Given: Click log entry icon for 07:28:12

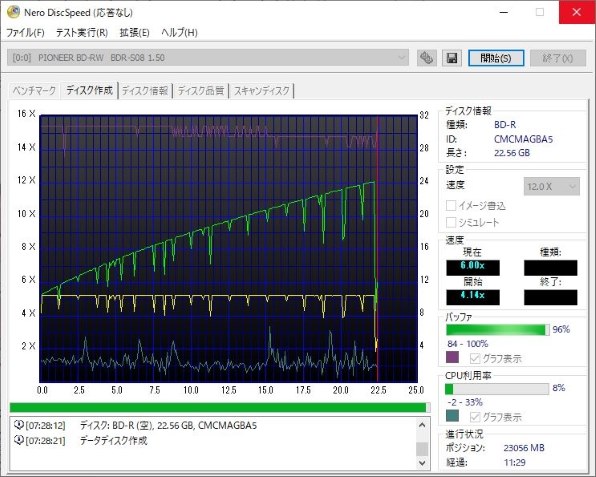Looking at the screenshot, I should click(18, 425).
